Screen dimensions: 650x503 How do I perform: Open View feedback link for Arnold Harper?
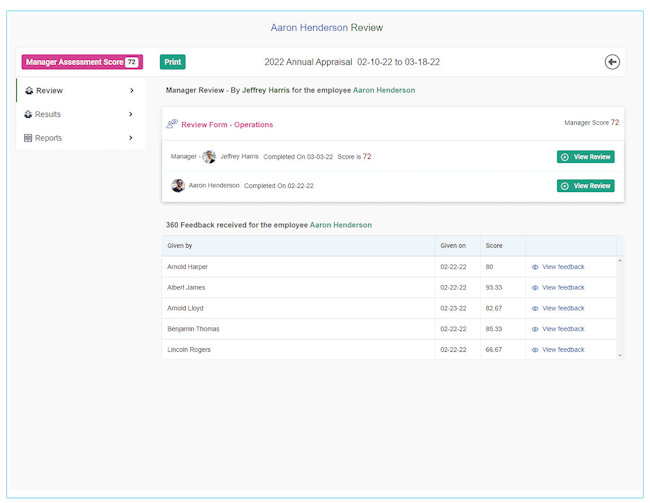pos(563,267)
